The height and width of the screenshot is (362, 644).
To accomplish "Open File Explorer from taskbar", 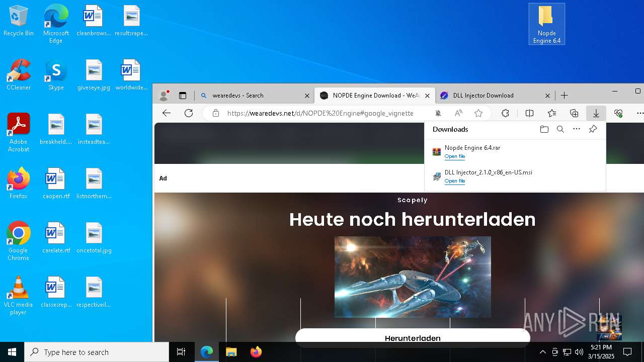I will (x=231, y=352).
